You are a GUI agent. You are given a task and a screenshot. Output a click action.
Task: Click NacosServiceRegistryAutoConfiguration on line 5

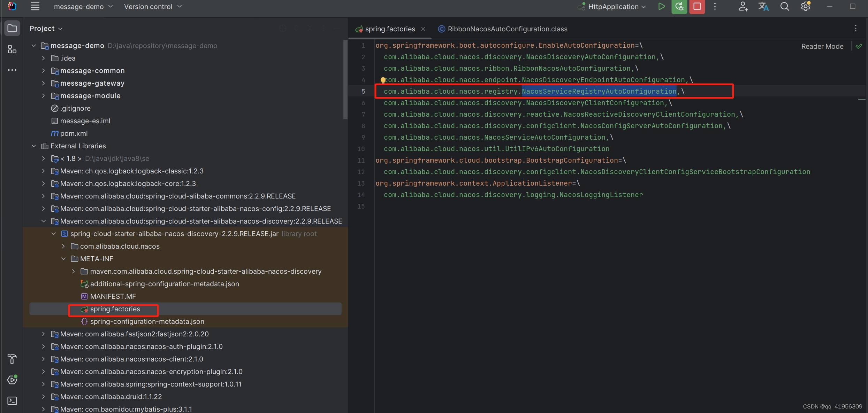[599, 92]
